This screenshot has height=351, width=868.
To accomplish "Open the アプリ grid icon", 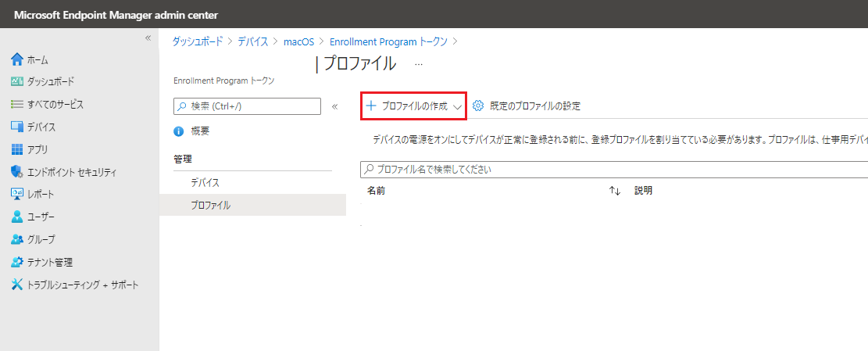I will click(x=17, y=149).
